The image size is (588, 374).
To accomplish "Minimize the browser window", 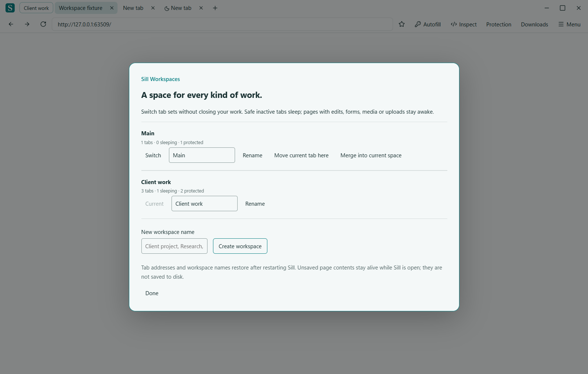I will 547,8.
